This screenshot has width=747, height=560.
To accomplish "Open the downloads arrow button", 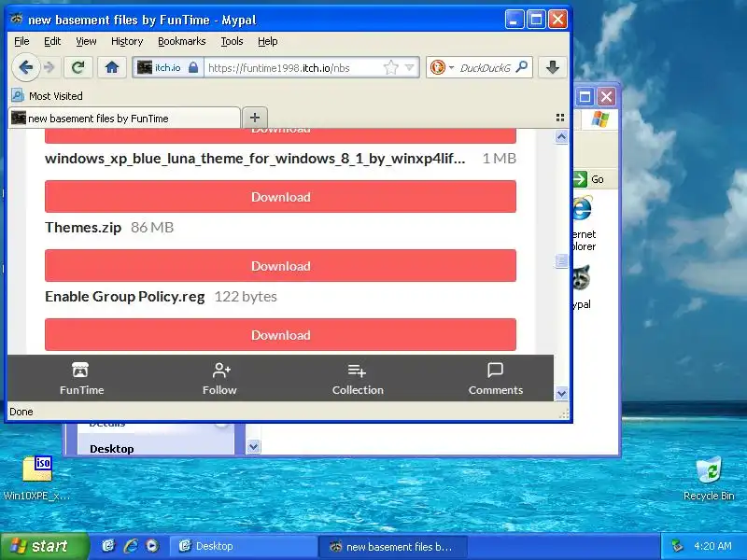I will click(553, 67).
